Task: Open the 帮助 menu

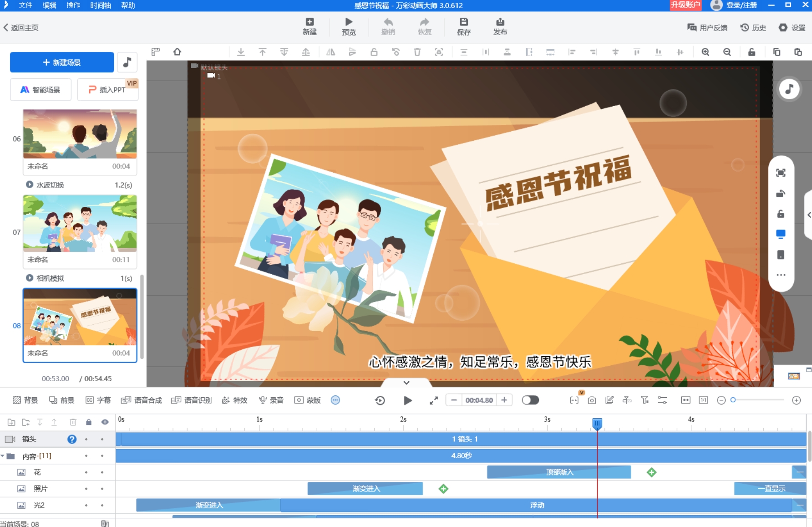Action: pos(128,5)
